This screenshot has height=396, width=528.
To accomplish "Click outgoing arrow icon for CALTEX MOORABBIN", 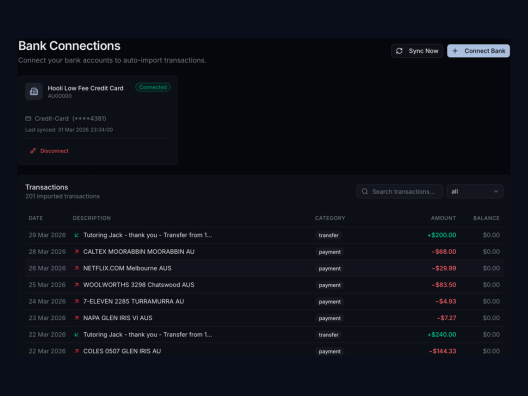I will (76, 252).
